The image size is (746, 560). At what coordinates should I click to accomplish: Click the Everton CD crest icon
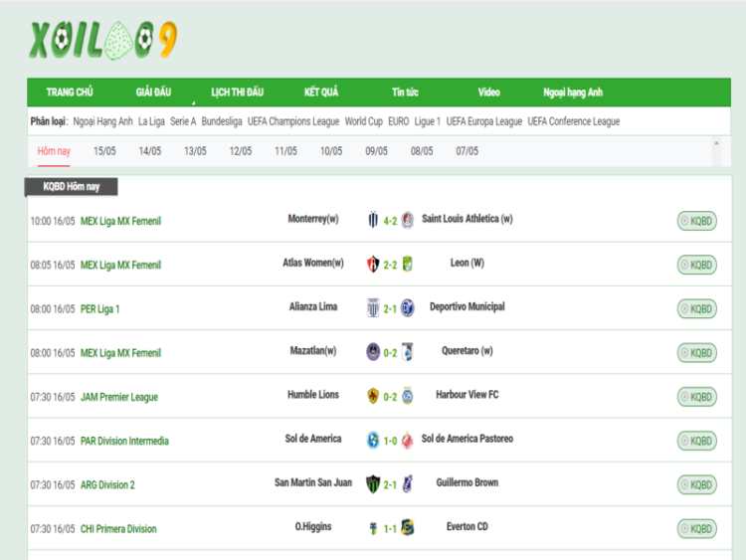(x=407, y=527)
